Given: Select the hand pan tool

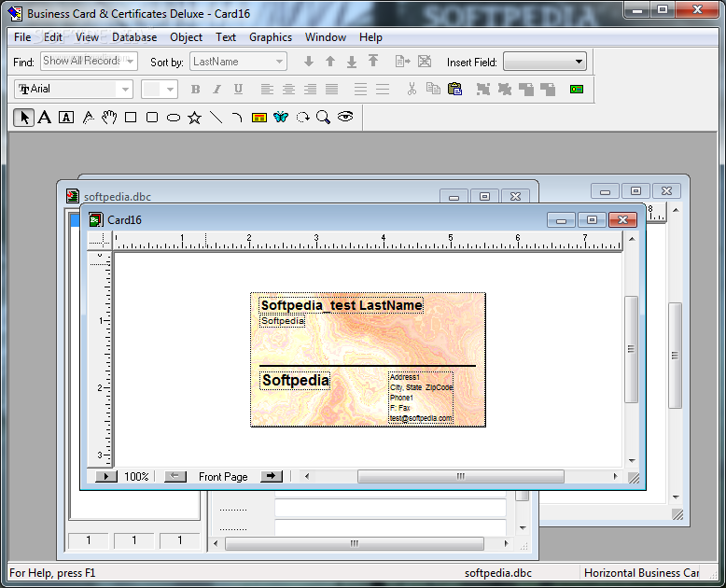Looking at the screenshot, I should pos(109,118).
